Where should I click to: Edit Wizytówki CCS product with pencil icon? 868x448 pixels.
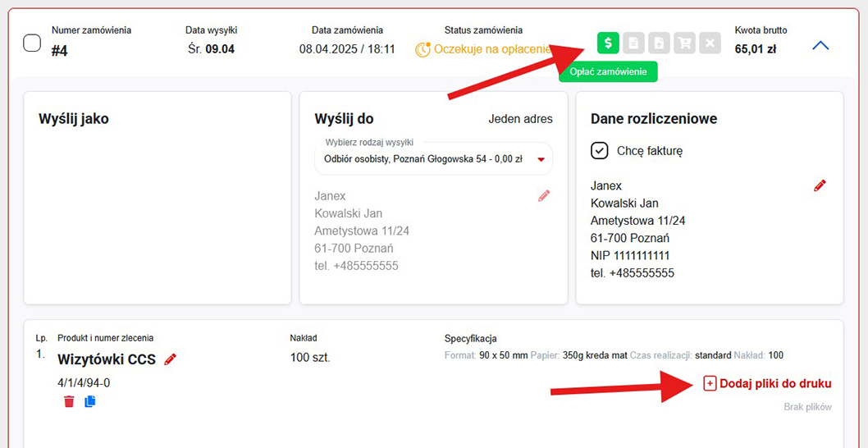pyautogui.click(x=171, y=359)
